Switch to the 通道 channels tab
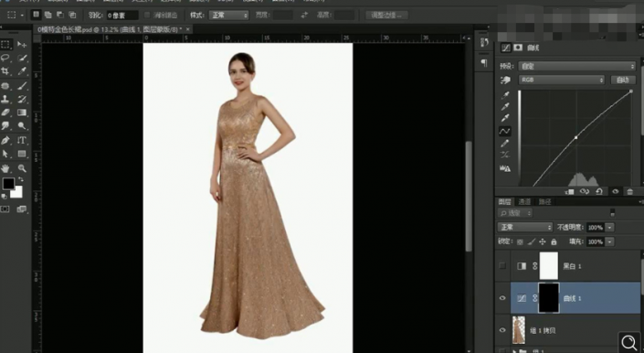 click(524, 202)
